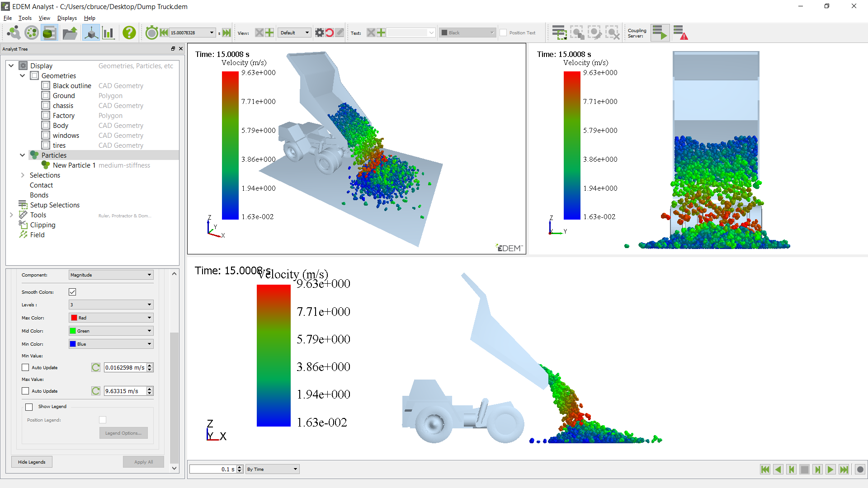This screenshot has width=868, height=488.
Task: Toggle the Smooth Colors checkbox
Action: click(x=72, y=292)
